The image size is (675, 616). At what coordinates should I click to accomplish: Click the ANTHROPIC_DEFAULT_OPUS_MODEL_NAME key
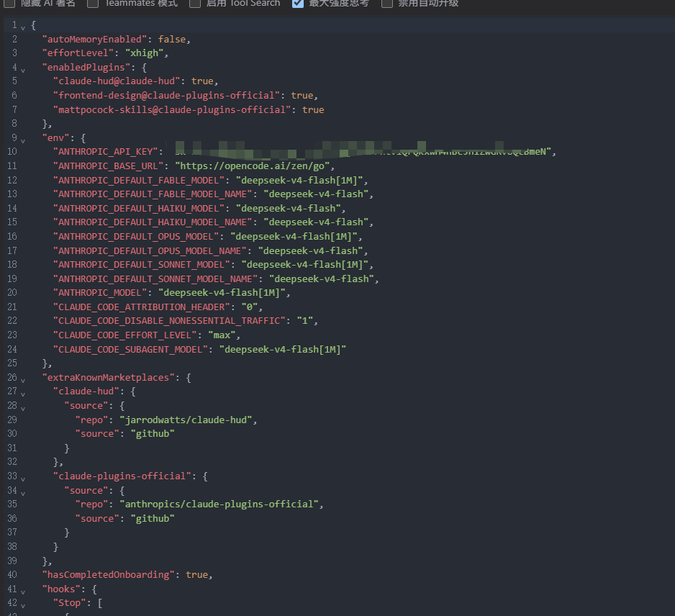coord(150,250)
